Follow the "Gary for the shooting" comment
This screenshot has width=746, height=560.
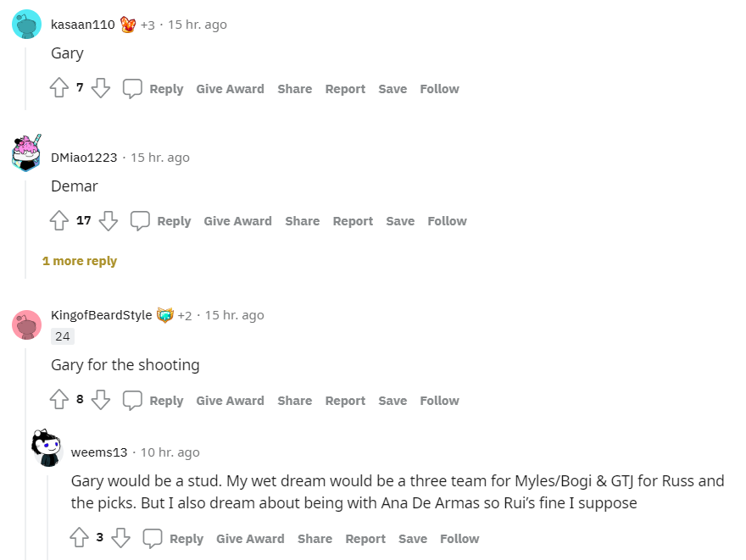(x=439, y=401)
